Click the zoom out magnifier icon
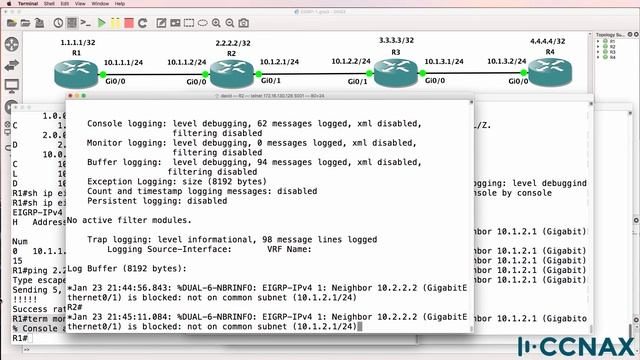Image resolution: width=640 pixels, height=360 pixels. click(230, 23)
